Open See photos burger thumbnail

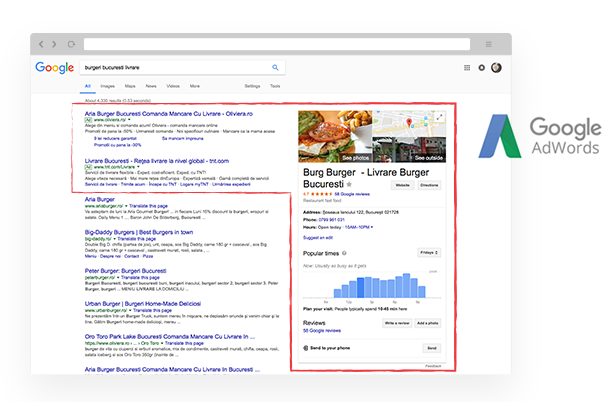[x=335, y=136]
